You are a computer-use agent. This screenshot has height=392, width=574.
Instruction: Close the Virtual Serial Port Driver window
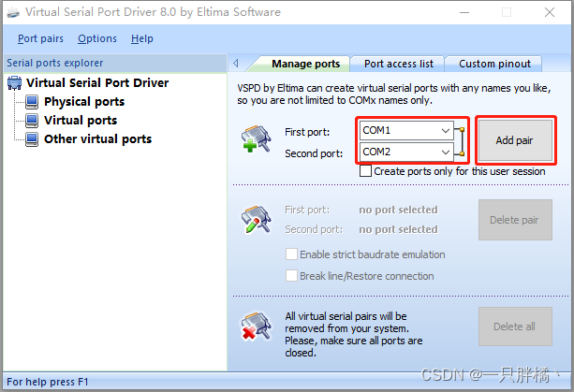[x=550, y=12]
